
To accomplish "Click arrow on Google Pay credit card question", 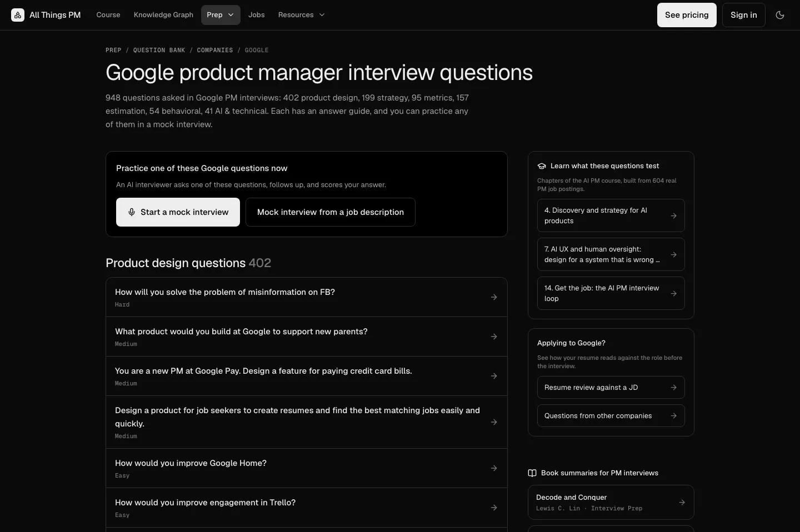I will coord(494,376).
